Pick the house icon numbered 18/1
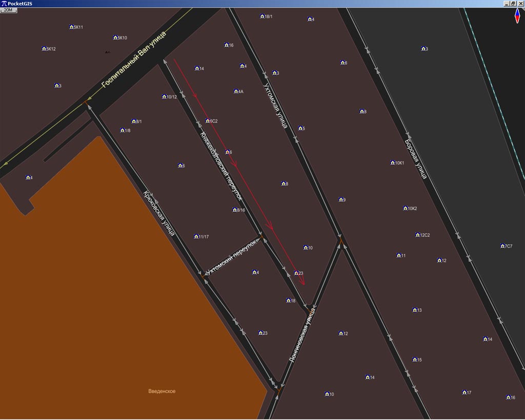Image resolution: width=525 pixels, height=420 pixels. click(x=262, y=16)
